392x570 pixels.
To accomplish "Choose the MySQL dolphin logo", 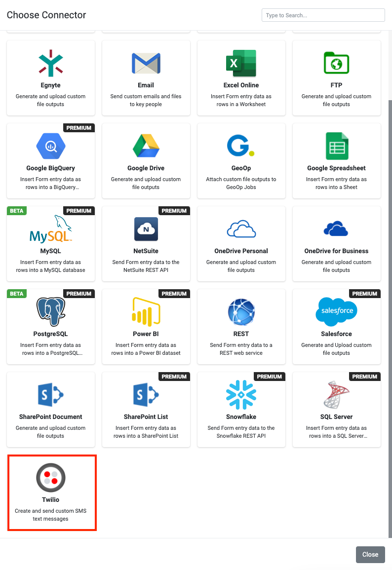I will click(51, 229).
